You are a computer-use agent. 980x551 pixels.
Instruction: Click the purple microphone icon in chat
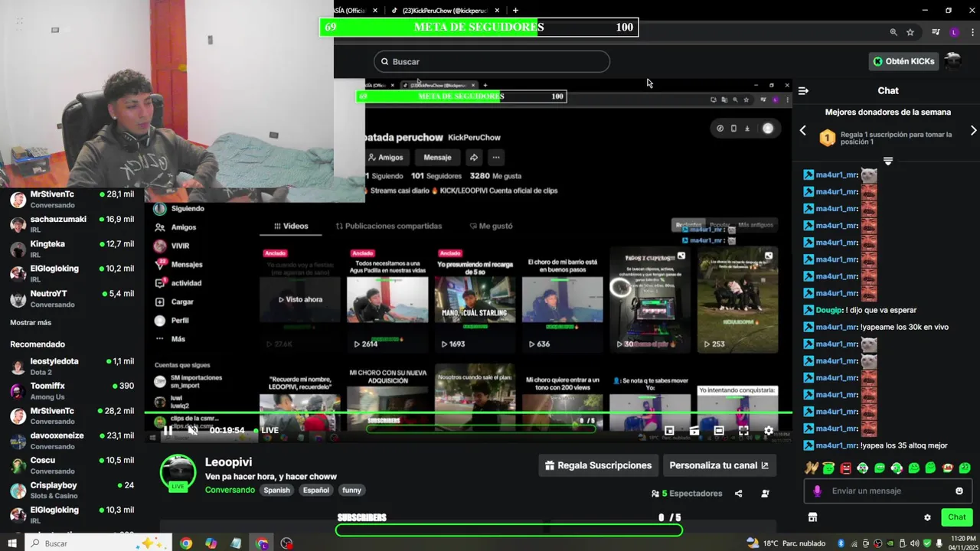[818, 491]
